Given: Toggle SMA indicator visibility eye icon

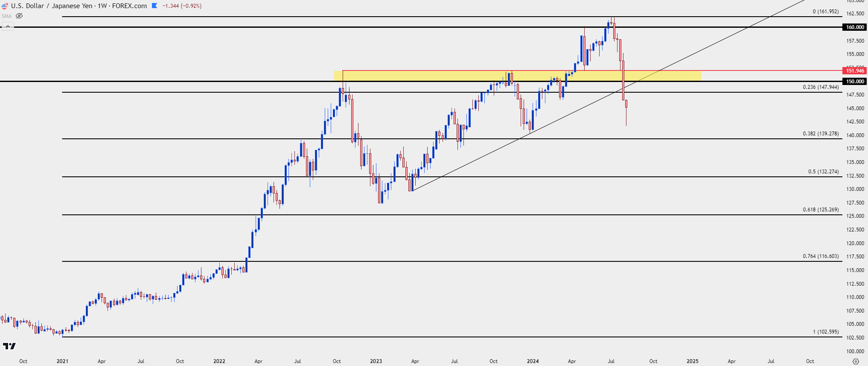Looking at the screenshot, I should click(x=19, y=16).
